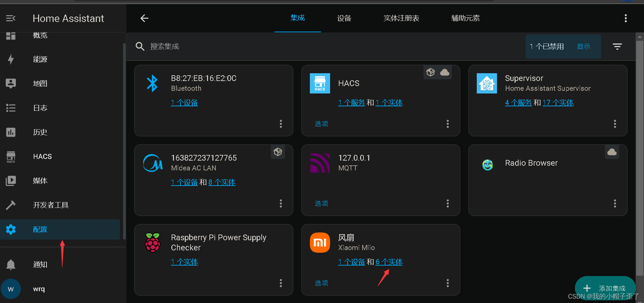Open MQTT card three-dot menu

pyautogui.click(x=448, y=203)
